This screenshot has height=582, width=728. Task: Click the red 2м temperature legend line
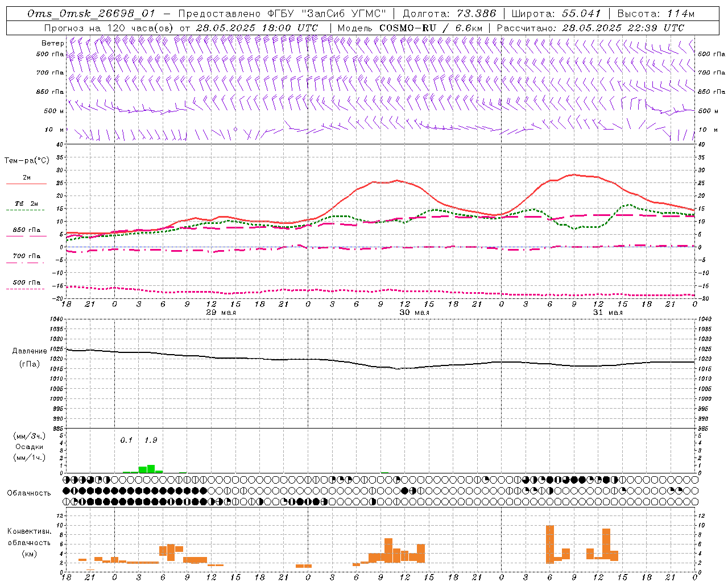click(26, 184)
